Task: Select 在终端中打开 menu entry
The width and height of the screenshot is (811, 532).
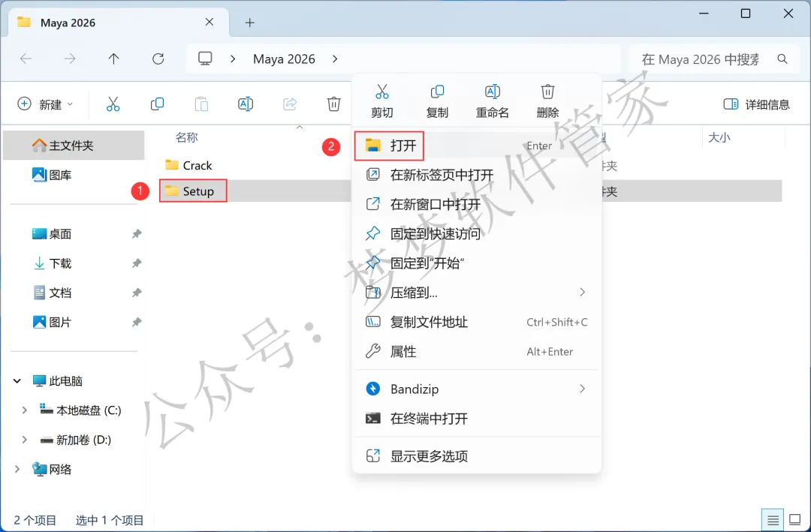Action: (x=476, y=418)
